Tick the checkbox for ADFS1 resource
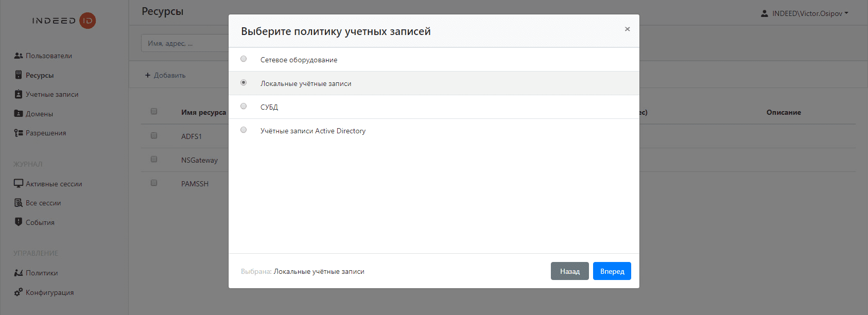This screenshot has width=868, height=315. pos(154,135)
